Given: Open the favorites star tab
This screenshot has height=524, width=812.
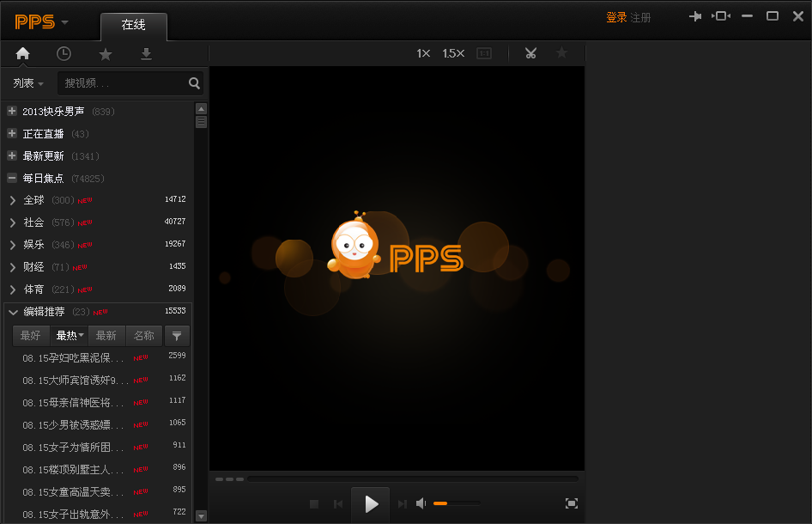Looking at the screenshot, I should (x=105, y=54).
